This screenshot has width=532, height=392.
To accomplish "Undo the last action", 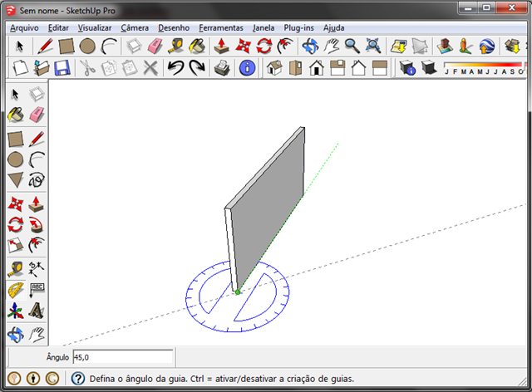I will pos(175,68).
